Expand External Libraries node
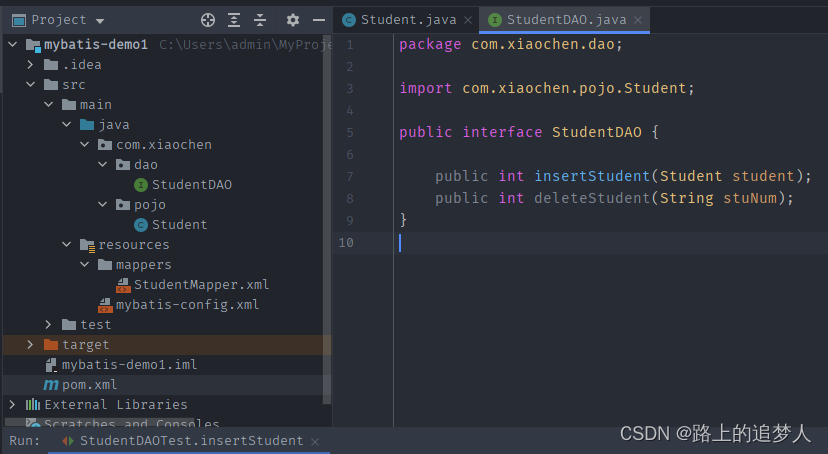This screenshot has height=454, width=828. [13, 405]
